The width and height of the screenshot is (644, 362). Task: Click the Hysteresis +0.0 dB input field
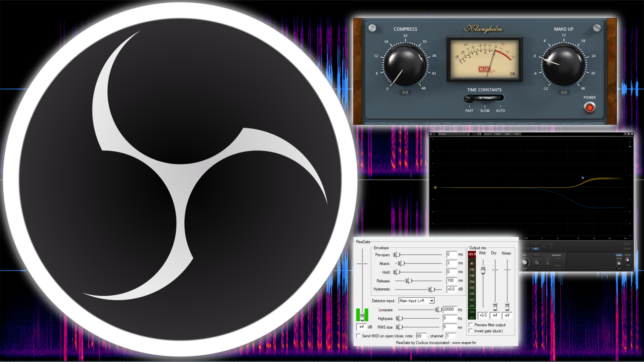pos(451,289)
